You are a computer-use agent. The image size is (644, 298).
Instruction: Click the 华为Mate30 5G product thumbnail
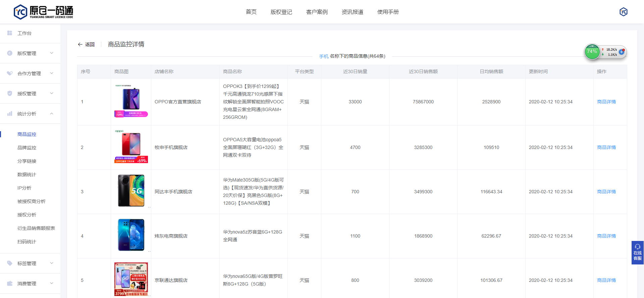(x=131, y=191)
